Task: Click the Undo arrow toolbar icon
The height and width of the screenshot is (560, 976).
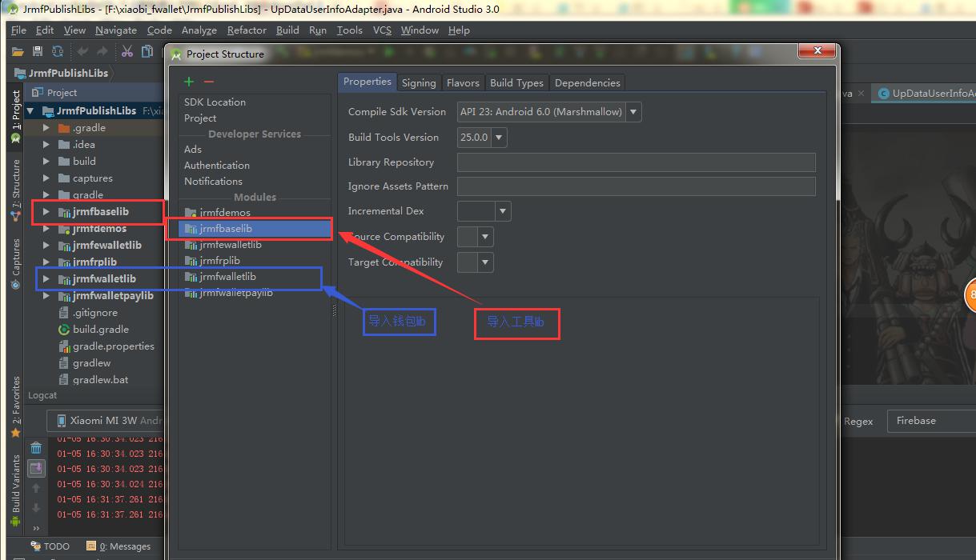Action: [x=82, y=51]
